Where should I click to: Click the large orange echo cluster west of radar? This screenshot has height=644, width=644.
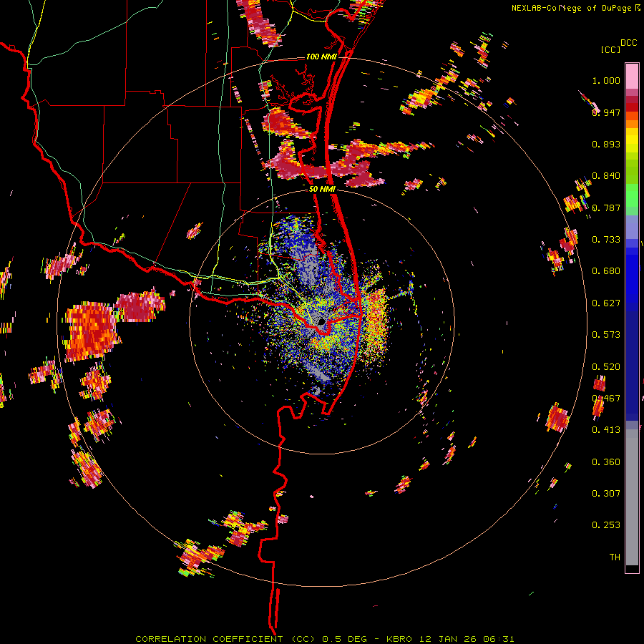91,331
